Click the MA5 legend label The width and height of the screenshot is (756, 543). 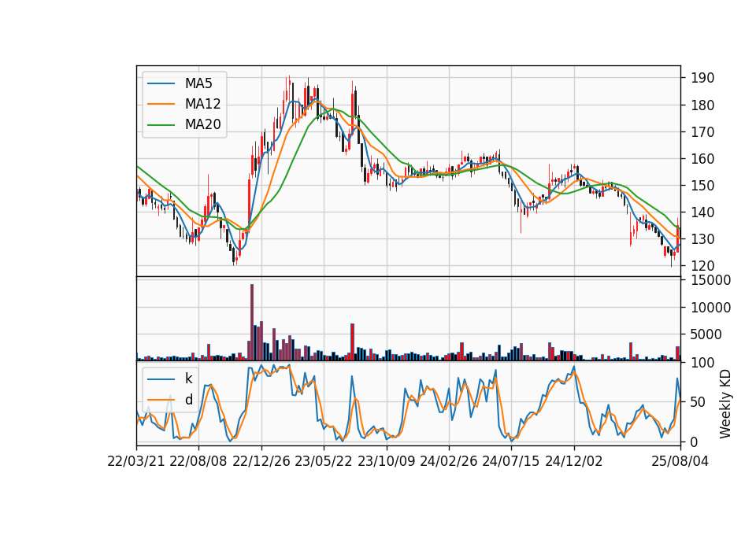(198, 83)
